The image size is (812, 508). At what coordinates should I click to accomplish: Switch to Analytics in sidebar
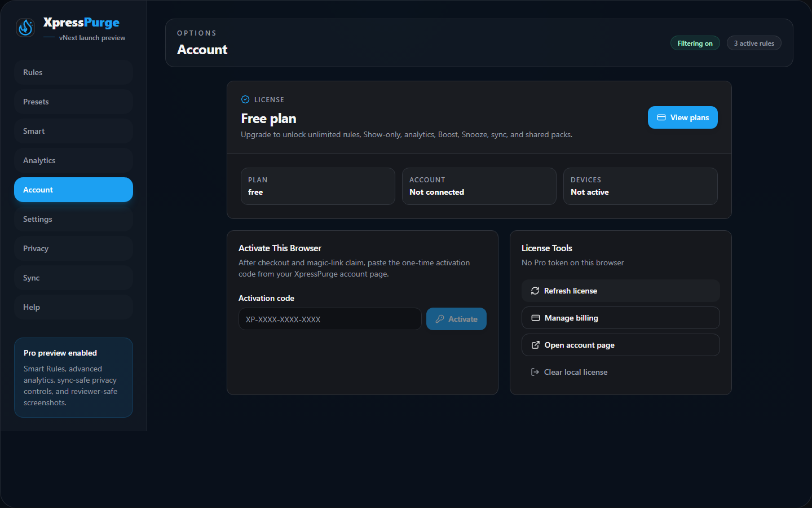pyautogui.click(x=73, y=160)
